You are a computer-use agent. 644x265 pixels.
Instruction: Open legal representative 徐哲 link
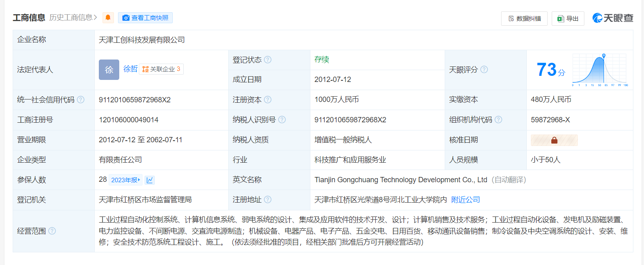click(x=130, y=69)
